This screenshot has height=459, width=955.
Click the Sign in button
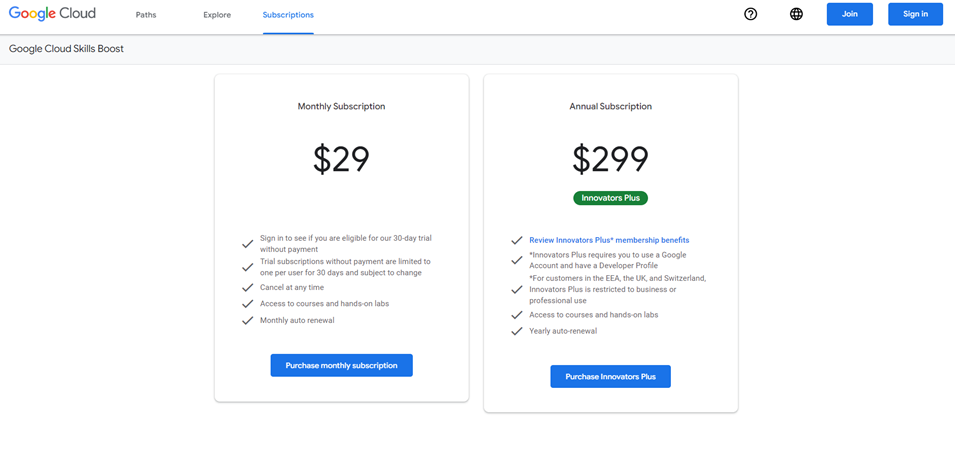915,14
